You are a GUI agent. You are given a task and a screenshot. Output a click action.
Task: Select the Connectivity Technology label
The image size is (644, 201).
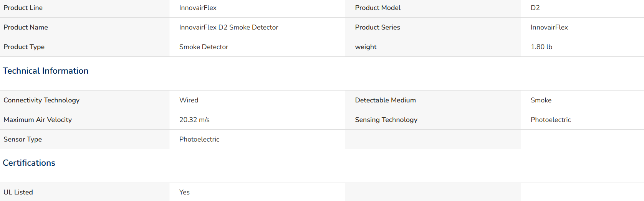(x=41, y=100)
